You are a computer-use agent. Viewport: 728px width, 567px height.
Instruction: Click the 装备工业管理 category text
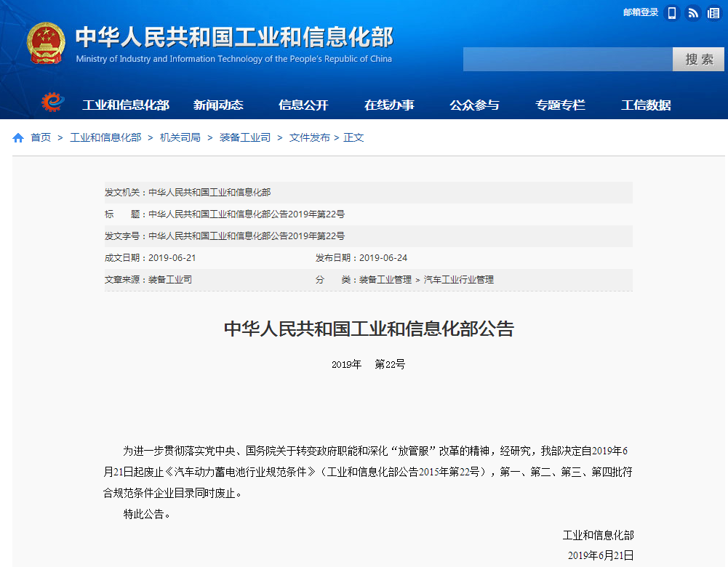point(385,280)
